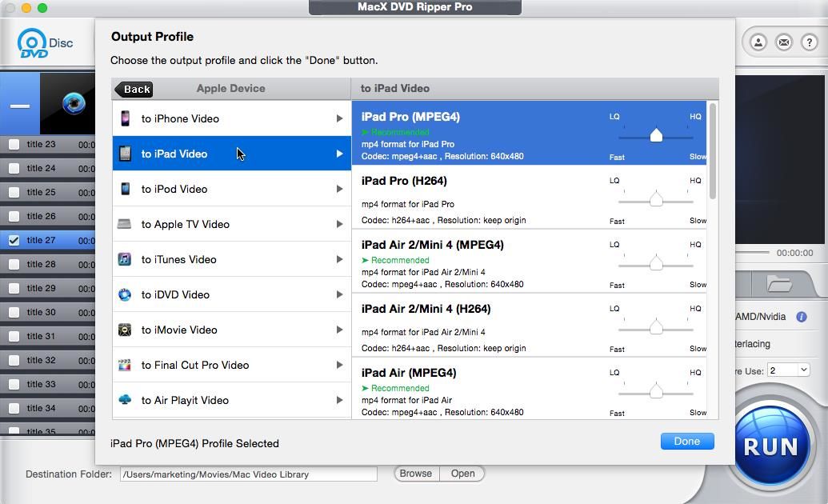This screenshot has height=504, width=828.
Task: Select the to iDVD Video category
Action: coord(230,294)
